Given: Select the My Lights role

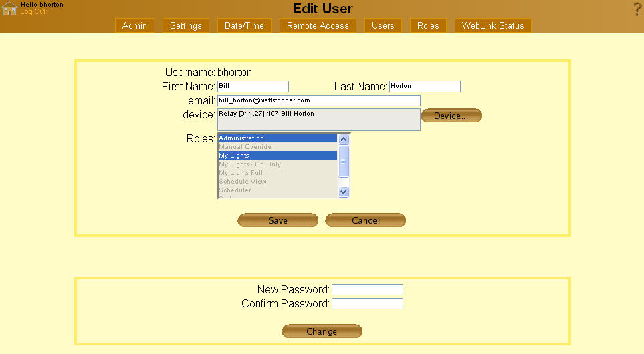Looking at the screenshot, I should [x=278, y=156].
